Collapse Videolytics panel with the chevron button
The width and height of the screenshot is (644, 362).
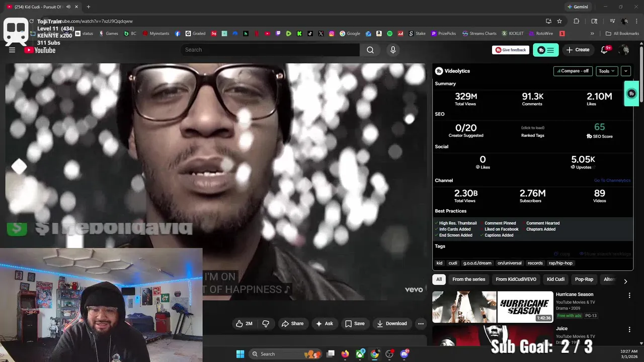(625, 71)
